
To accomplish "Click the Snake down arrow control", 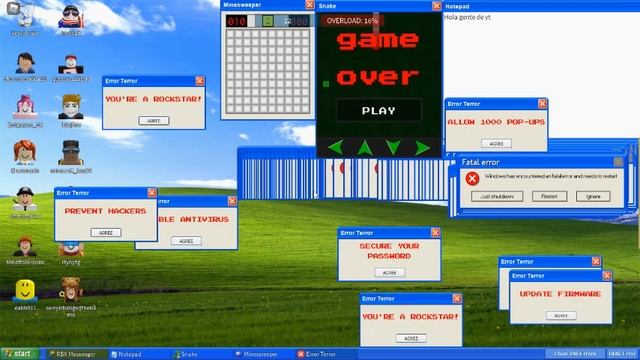I will tap(393, 147).
